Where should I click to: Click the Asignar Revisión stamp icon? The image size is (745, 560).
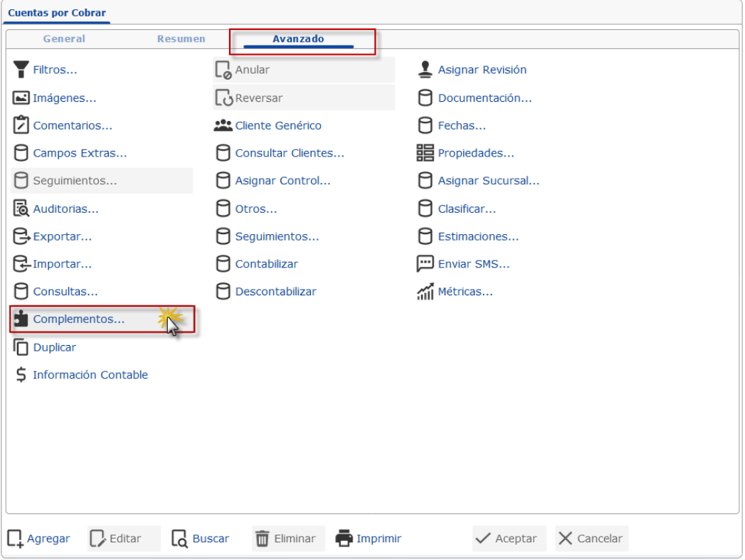(x=426, y=69)
